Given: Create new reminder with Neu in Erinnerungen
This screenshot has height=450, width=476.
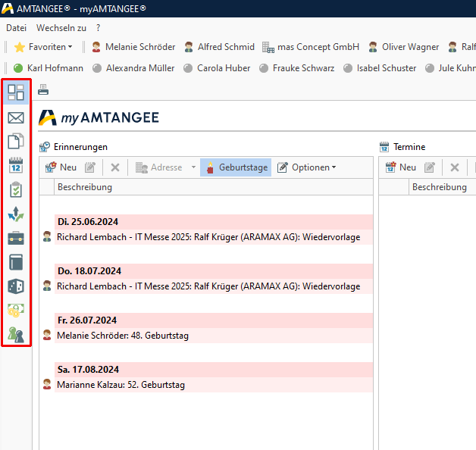Looking at the screenshot, I should click(61, 167).
